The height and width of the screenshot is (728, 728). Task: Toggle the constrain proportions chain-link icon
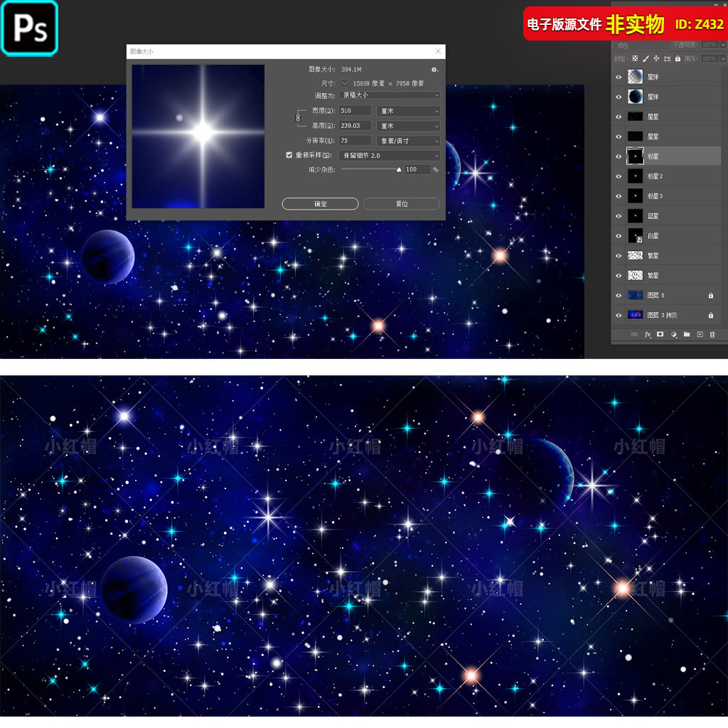(298, 118)
